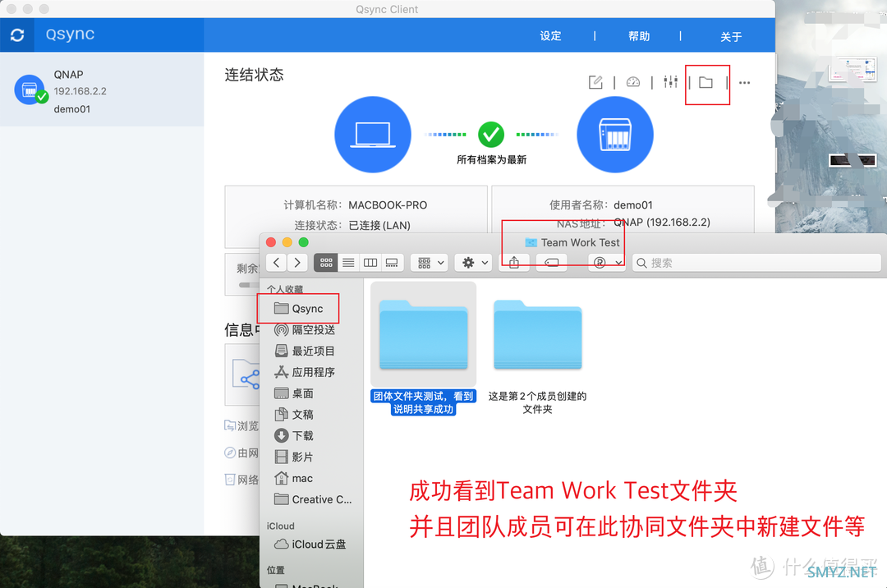
Task: Open the Finder gear action dropdown
Action: click(x=474, y=262)
